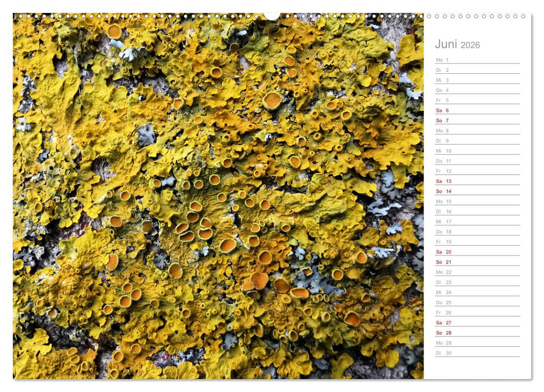This screenshot has height=392, width=544.
Task: Click the yellow lichen photograph
Action: (213, 196)
